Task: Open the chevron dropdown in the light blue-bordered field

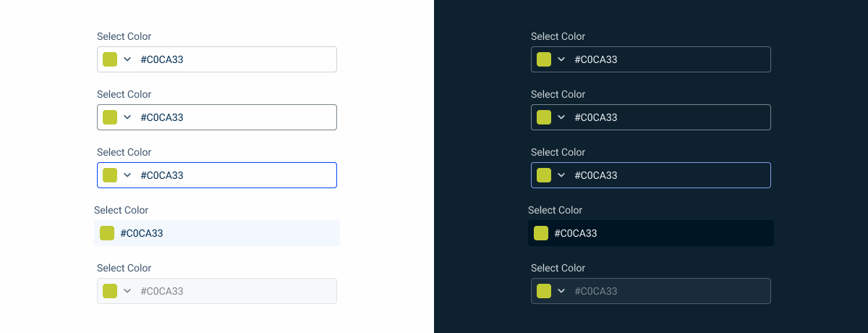Action: click(x=127, y=175)
